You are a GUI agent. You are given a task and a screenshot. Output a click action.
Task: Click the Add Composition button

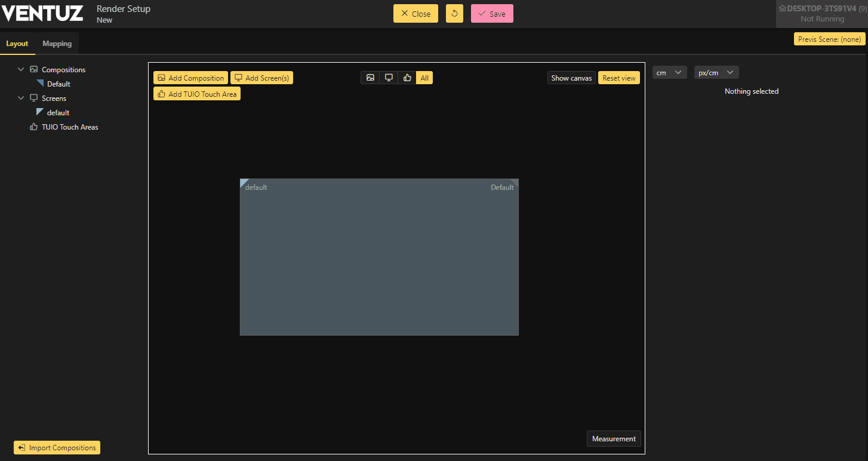point(190,78)
